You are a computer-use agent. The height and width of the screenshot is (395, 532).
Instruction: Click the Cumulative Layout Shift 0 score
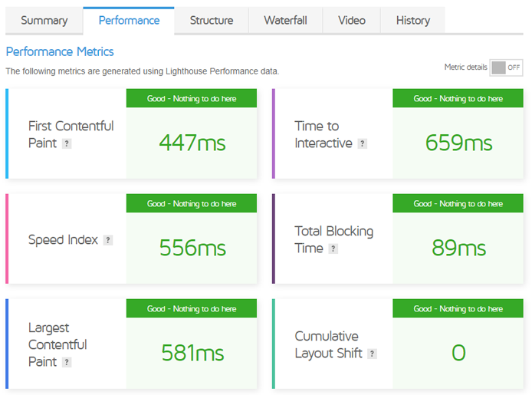tap(458, 353)
